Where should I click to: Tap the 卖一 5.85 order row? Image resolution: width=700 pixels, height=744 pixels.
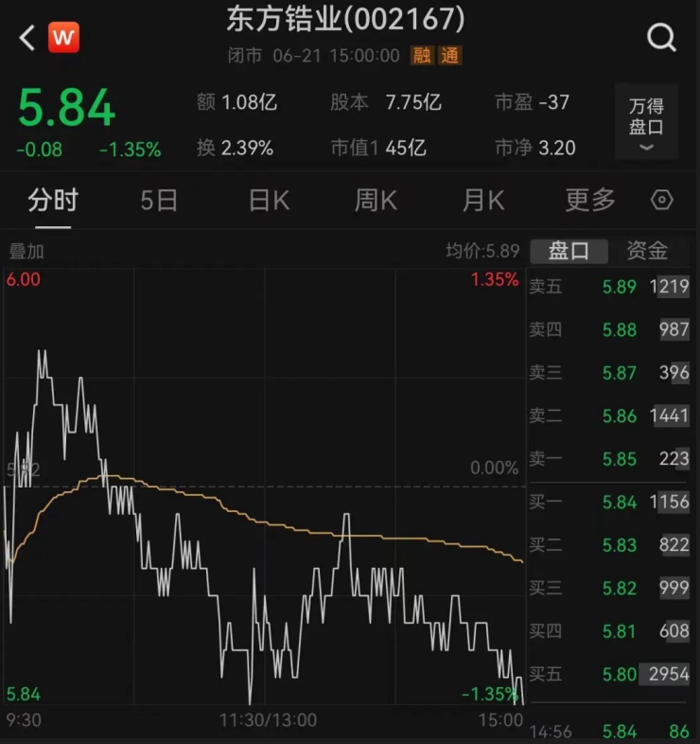pos(609,459)
